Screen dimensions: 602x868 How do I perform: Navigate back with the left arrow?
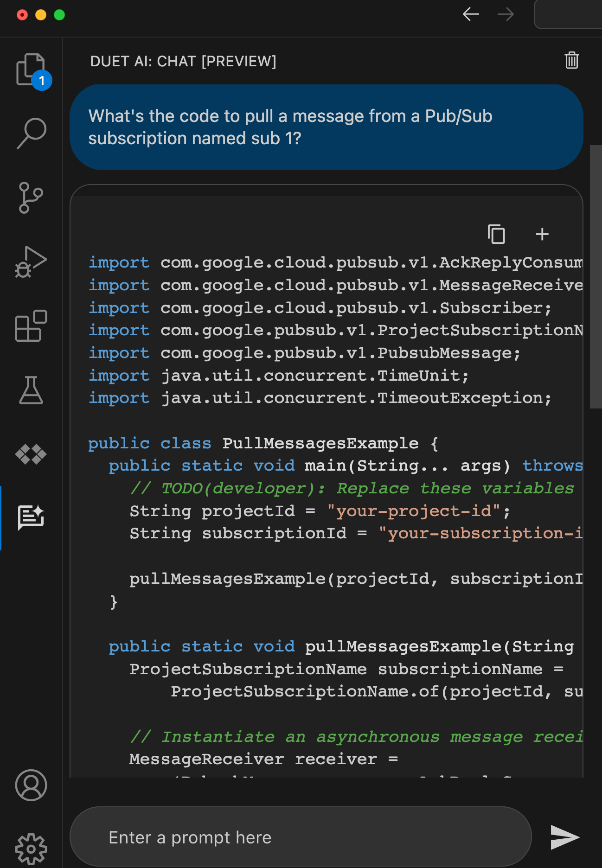[x=471, y=14]
